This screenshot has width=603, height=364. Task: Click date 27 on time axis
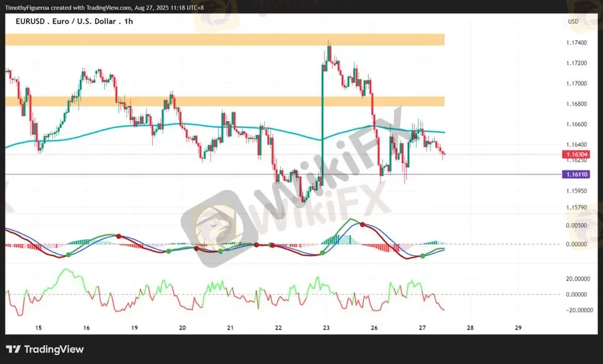pyautogui.click(x=422, y=328)
